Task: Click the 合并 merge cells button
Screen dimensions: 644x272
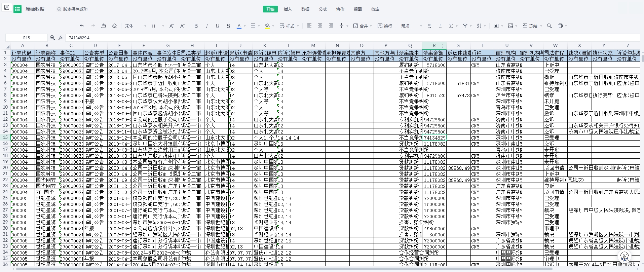Action: click(363, 26)
